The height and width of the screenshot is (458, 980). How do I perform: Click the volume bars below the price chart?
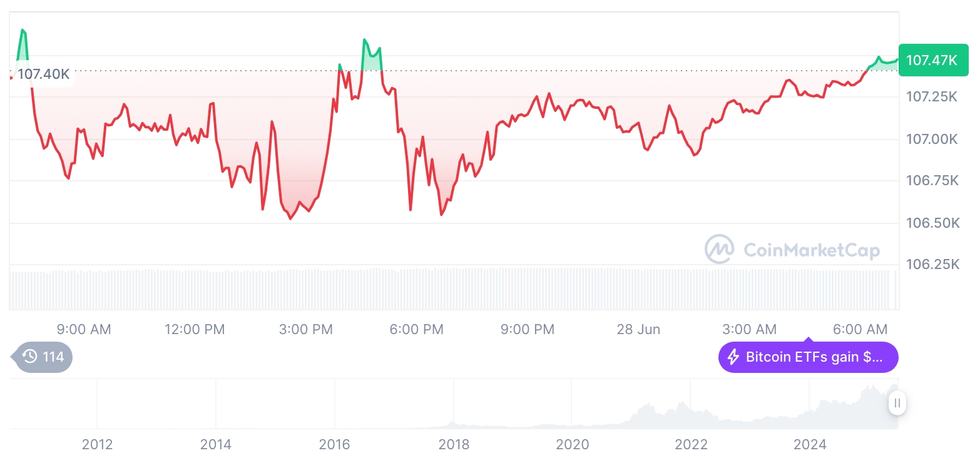click(451, 289)
